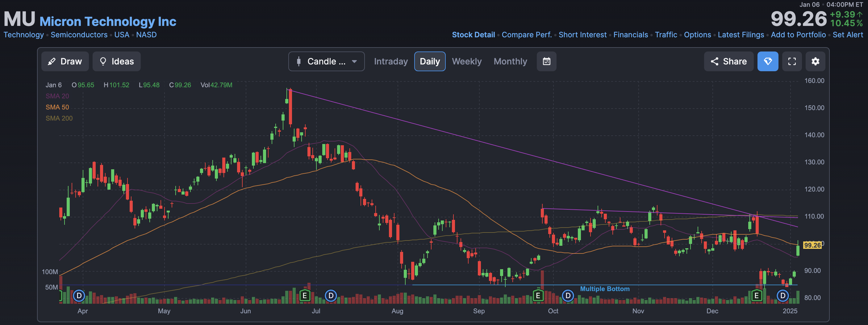868x325 pixels.
Task: Open Financials link
Action: (630, 35)
